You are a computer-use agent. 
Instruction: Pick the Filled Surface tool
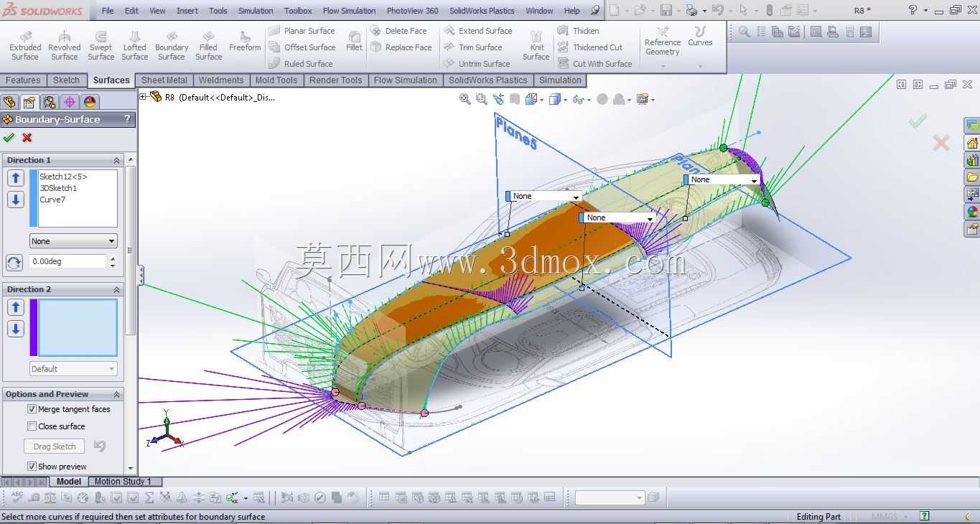coord(208,46)
